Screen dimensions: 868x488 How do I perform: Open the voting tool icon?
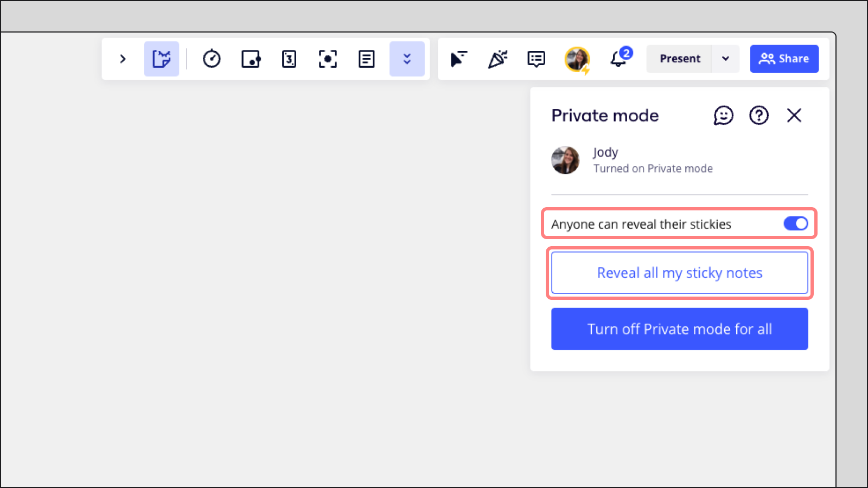(251, 59)
